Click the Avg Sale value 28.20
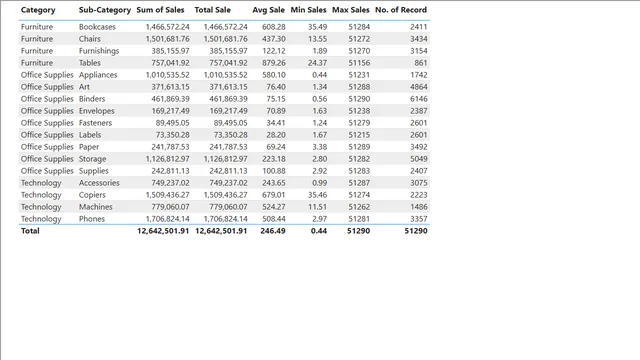The width and height of the screenshot is (640, 360). (276, 135)
